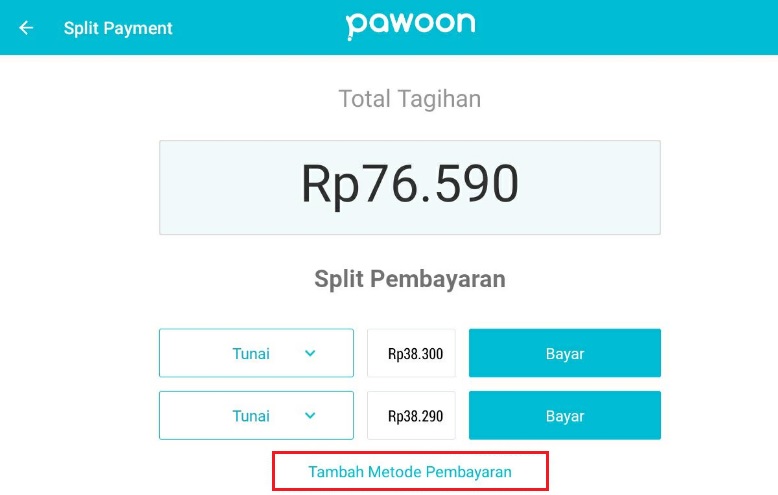Click Tambah Metode Pembayaran link

(410, 471)
